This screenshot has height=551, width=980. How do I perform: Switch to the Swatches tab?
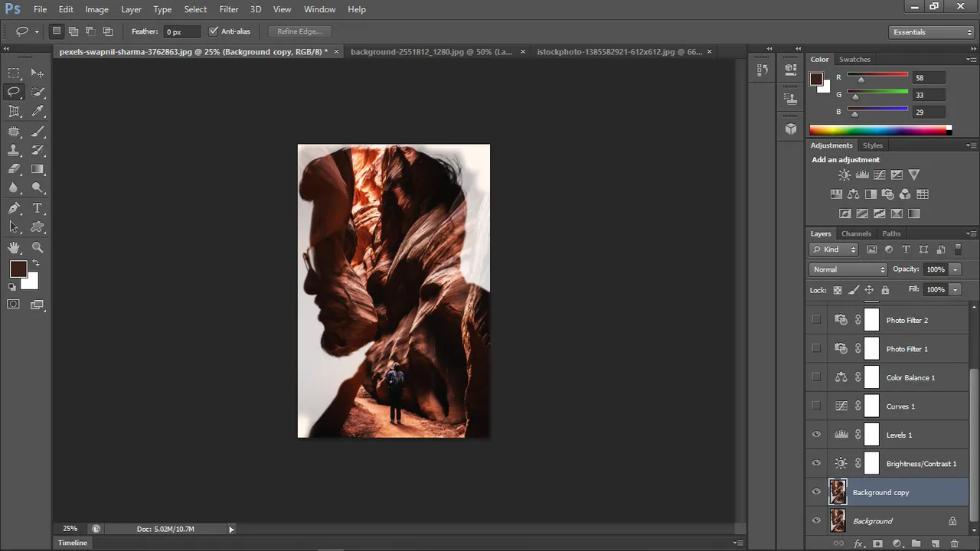[854, 59]
